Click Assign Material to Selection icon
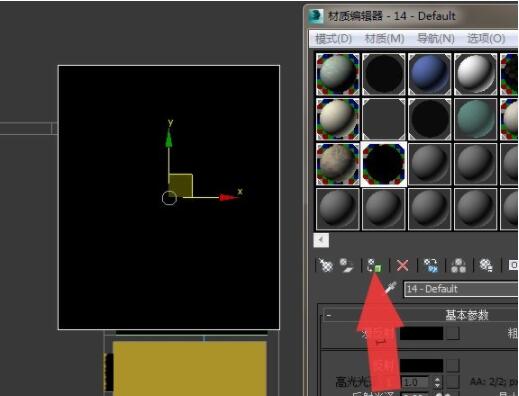Screen dimensions: 519x396 pyautogui.click(x=374, y=266)
